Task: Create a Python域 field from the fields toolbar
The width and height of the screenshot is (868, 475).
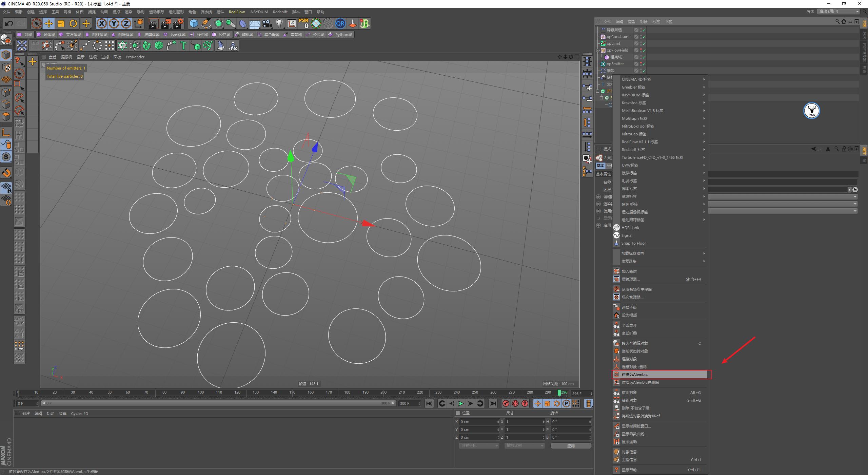Action: (x=340, y=34)
